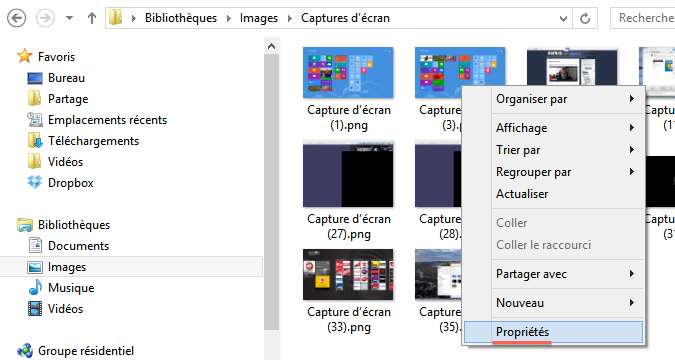Click the navigation pane scrollbar up arrow
675x360 pixels.
[271, 46]
